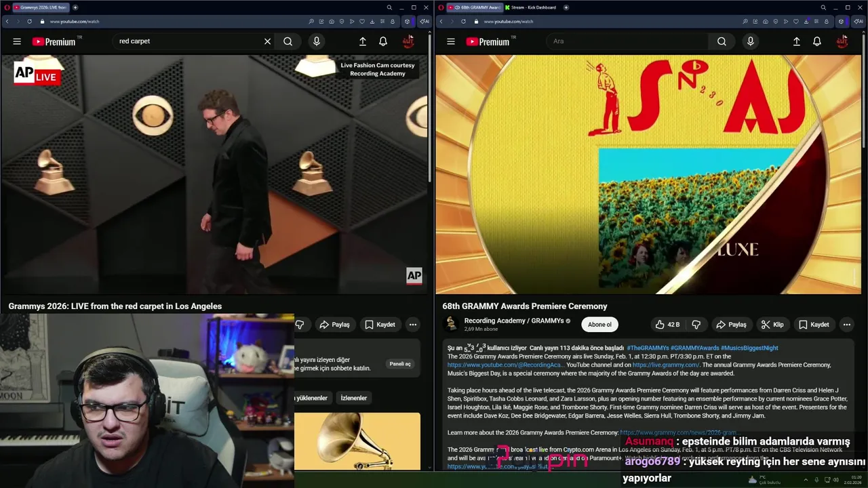868x488 pixels.
Task: Open the youtube.com/@RecordingAca... link
Action: [505, 365]
